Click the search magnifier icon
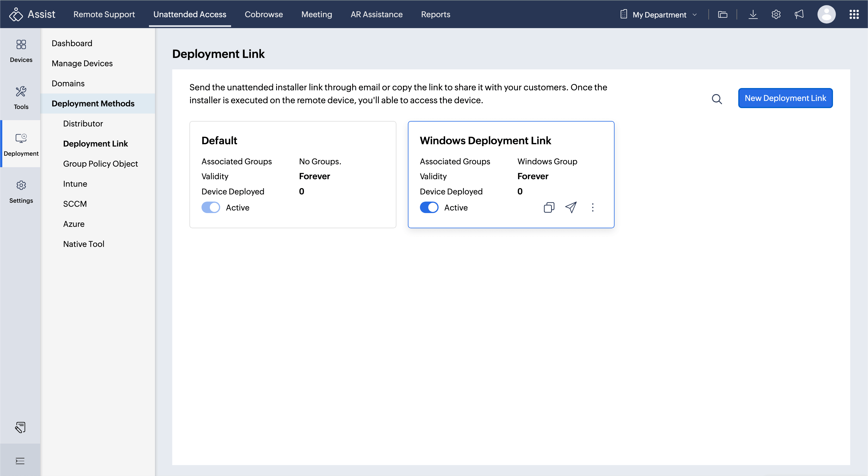This screenshot has width=868, height=476. coord(717,99)
